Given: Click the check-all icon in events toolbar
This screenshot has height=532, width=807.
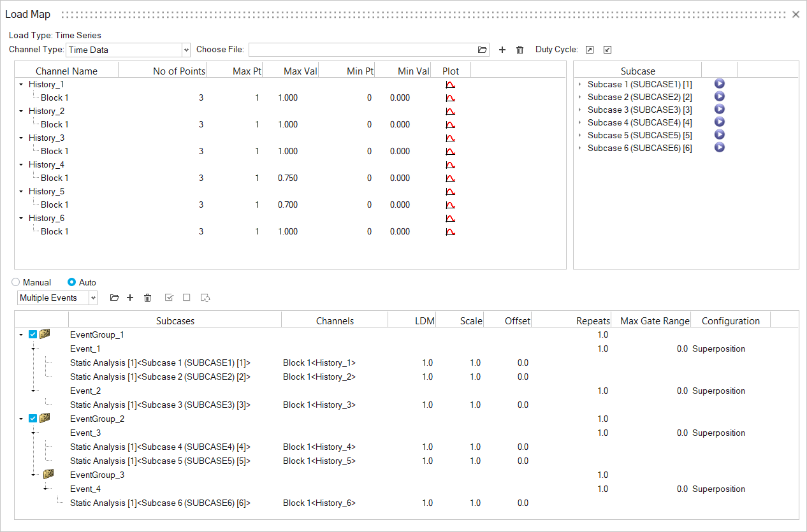Looking at the screenshot, I should [x=169, y=298].
